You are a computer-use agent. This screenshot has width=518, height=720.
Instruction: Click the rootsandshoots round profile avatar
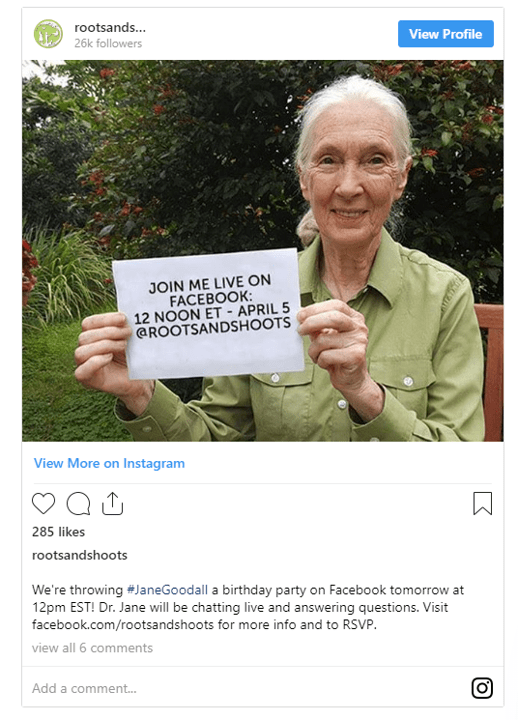click(x=48, y=34)
